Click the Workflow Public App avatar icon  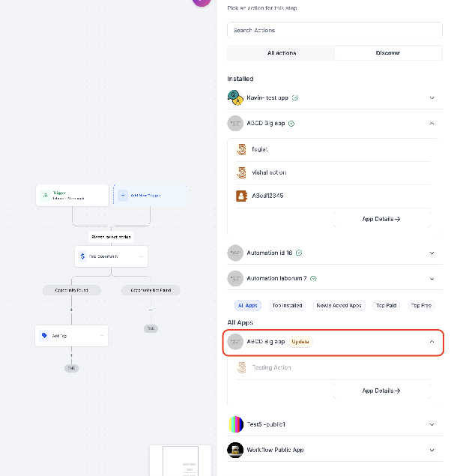[235, 450]
